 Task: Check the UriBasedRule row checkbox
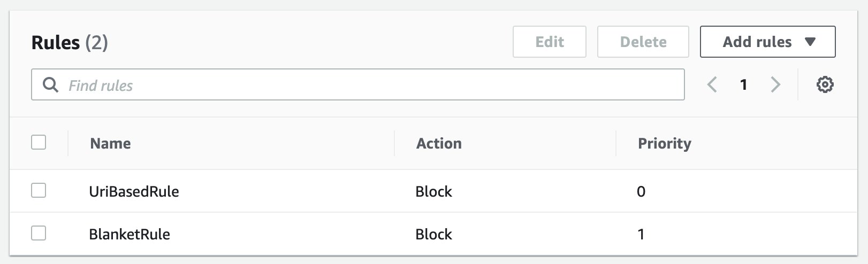click(39, 190)
